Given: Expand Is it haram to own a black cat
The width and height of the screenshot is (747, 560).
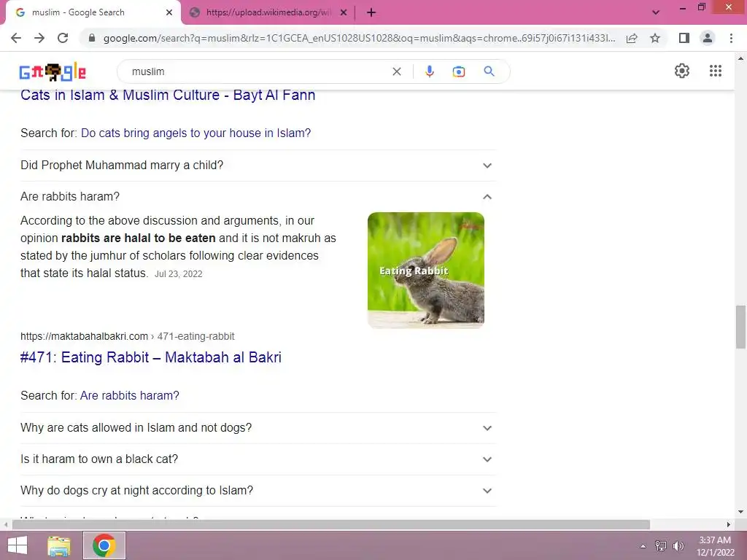Looking at the screenshot, I should (258, 459).
